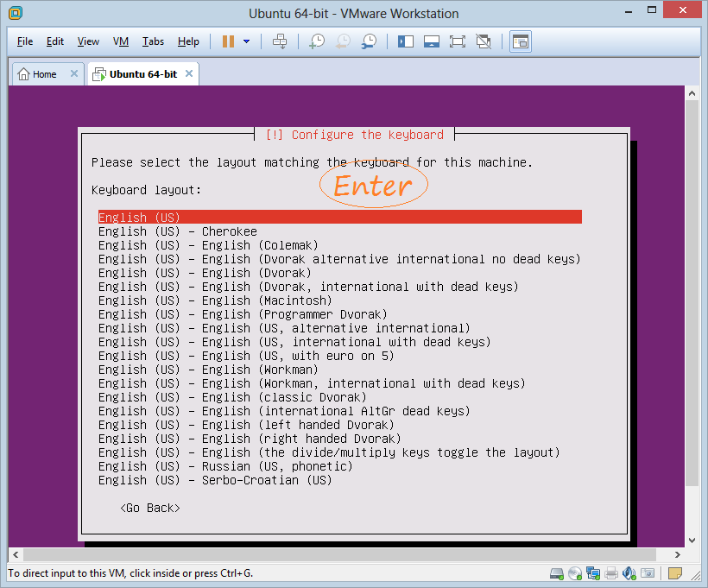Select Dvorak, international with dead keys
Image resolution: width=708 pixels, height=588 pixels.
click(308, 287)
